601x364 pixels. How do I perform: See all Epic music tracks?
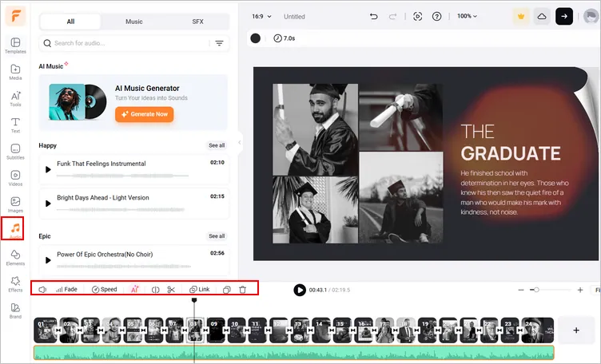point(217,236)
